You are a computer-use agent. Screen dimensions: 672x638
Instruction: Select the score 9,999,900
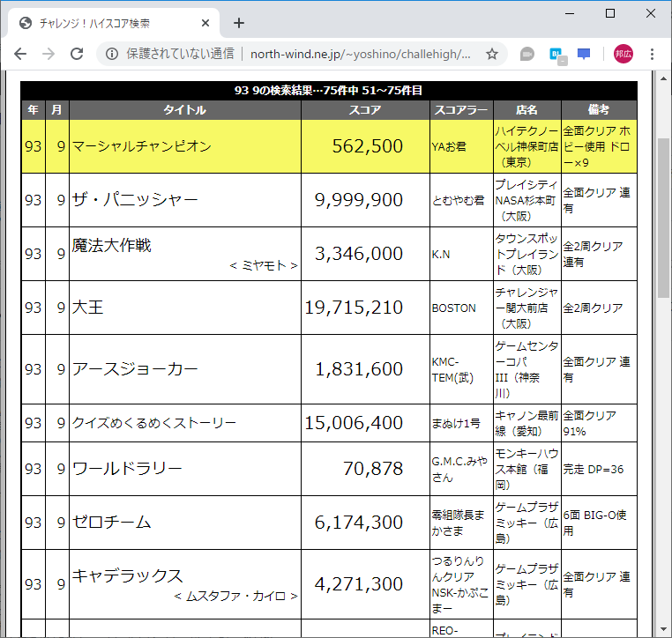(358, 200)
